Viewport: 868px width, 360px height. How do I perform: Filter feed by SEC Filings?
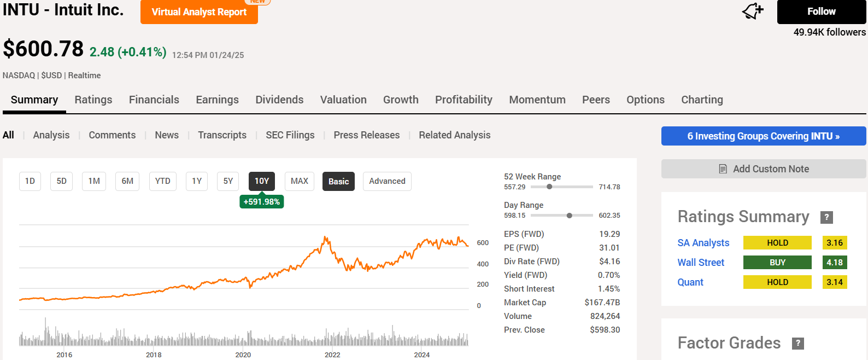coord(290,135)
